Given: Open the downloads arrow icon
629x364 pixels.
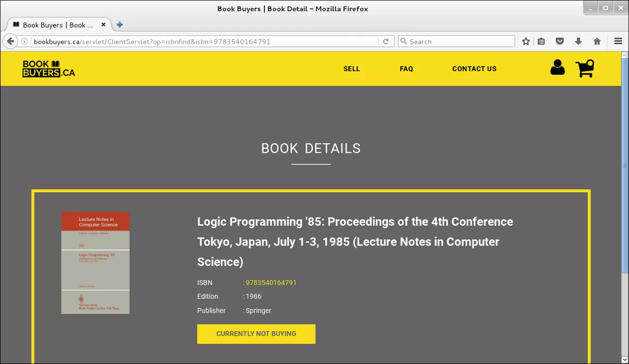Looking at the screenshot, I should [578, 41].
